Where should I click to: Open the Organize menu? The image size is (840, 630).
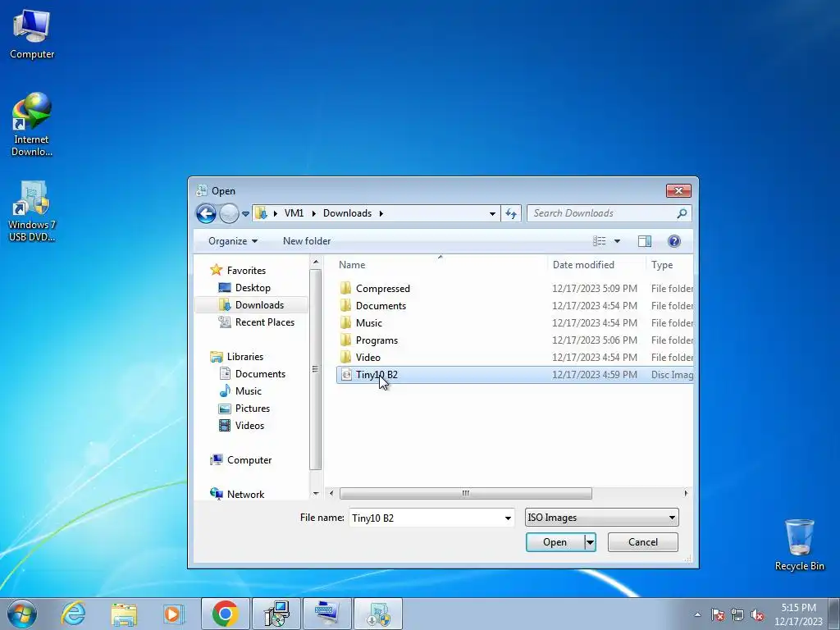click(232, 241)
